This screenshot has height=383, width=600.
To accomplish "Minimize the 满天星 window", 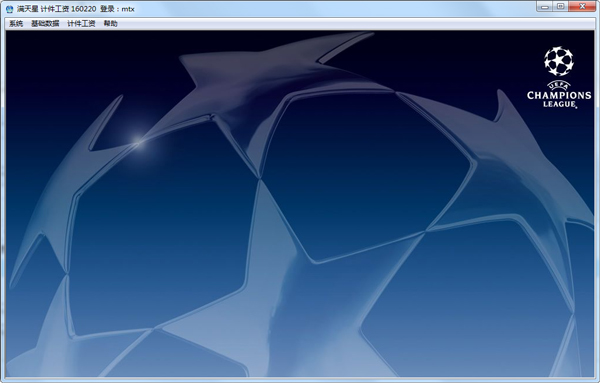I will 545,7.
